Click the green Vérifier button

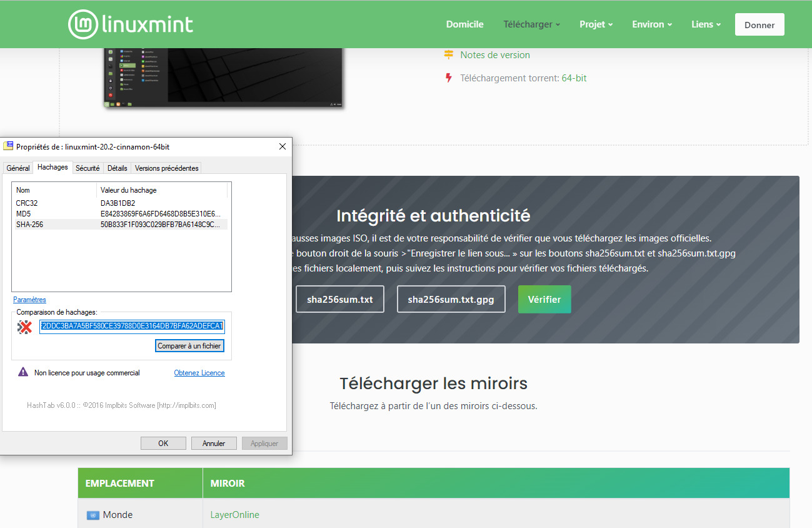click(x=544, y=299)
